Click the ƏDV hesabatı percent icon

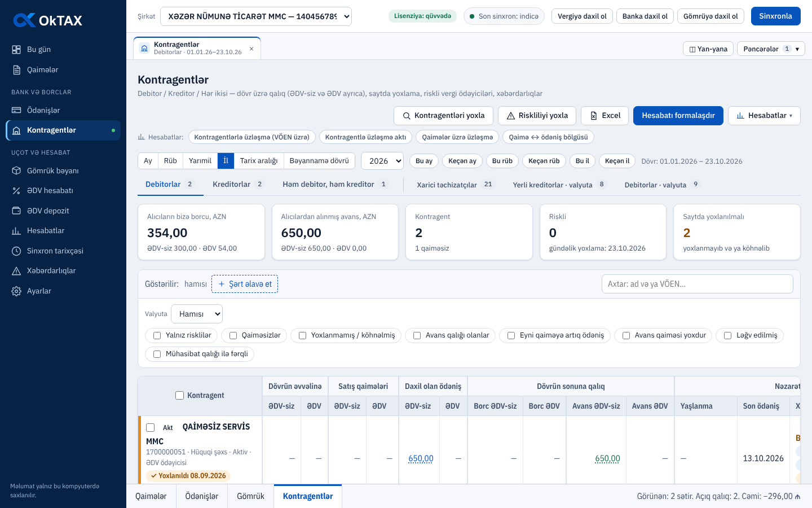[16, 191]
